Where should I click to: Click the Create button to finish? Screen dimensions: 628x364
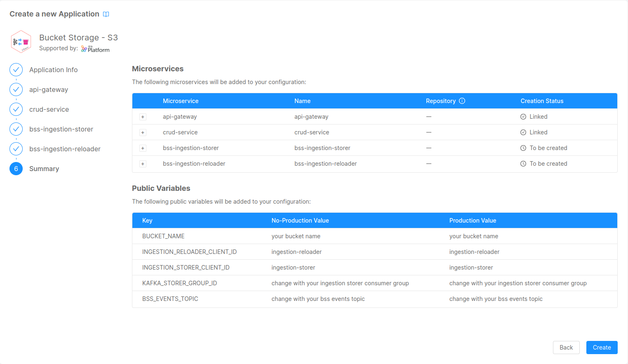tap(602, 348)
